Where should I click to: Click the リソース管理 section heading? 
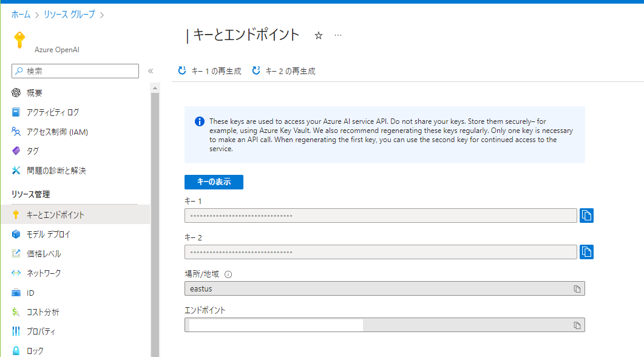tap(31, 194)
